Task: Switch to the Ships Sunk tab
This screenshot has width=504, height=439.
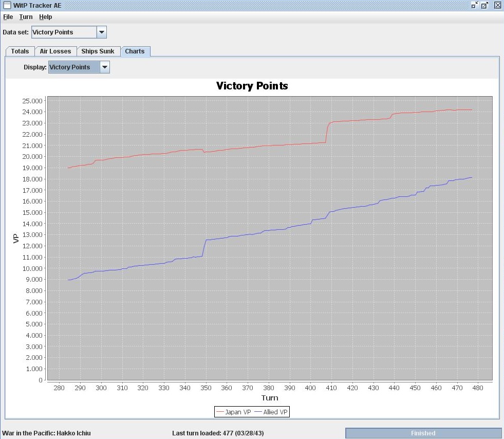Action: pyautogui.click(x=98, y=51)
